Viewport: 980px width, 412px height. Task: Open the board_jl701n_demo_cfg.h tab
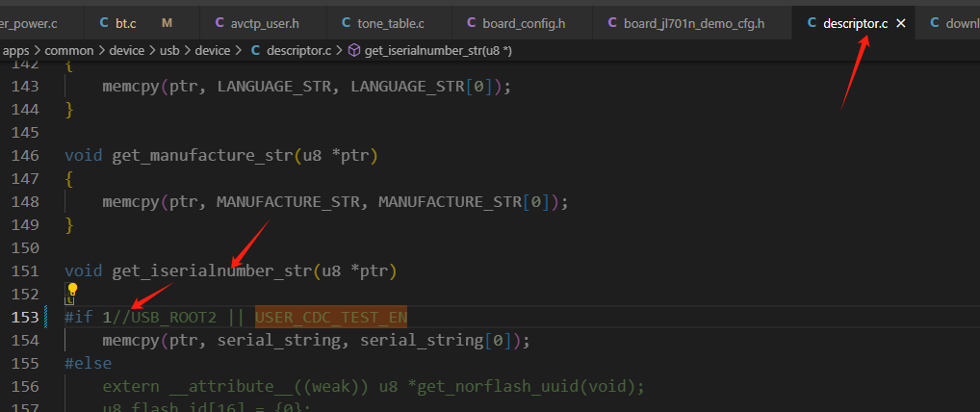pos(692,24)
